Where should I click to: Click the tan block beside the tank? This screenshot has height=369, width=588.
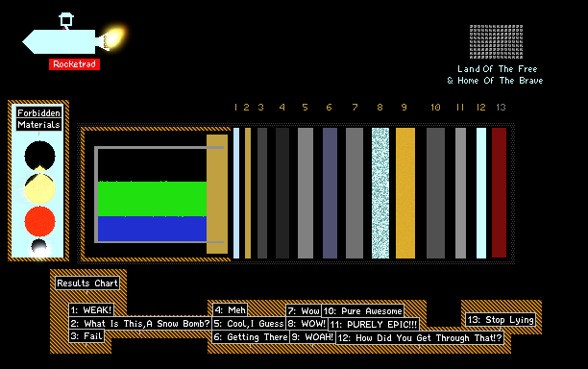coord(217,194)
